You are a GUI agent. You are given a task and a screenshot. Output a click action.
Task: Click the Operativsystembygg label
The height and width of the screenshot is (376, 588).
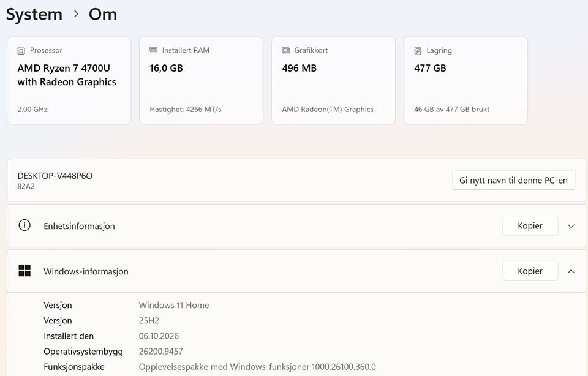(83, 352)
